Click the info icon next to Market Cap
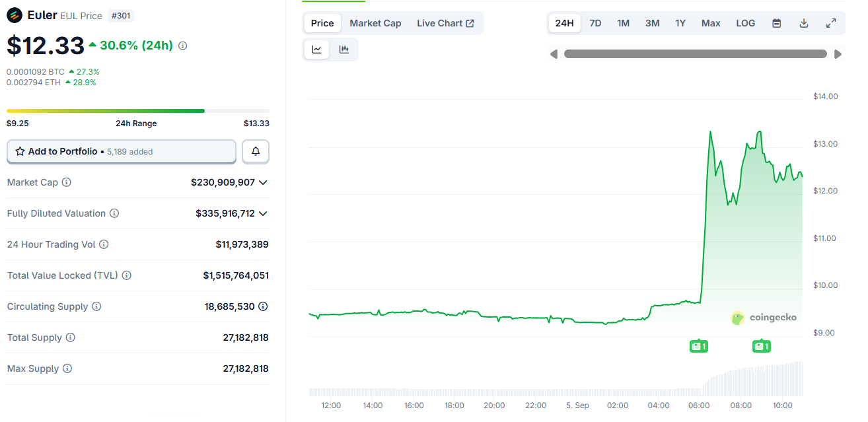Image resolution: width=868 pixels, height=422 pixels. 67,182
